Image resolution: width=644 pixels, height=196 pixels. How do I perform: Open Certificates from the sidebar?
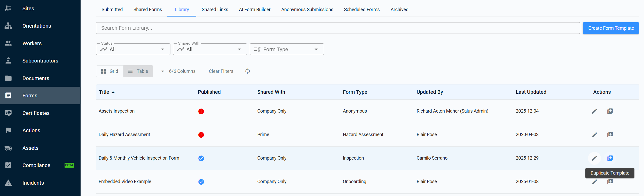(36, 113)
